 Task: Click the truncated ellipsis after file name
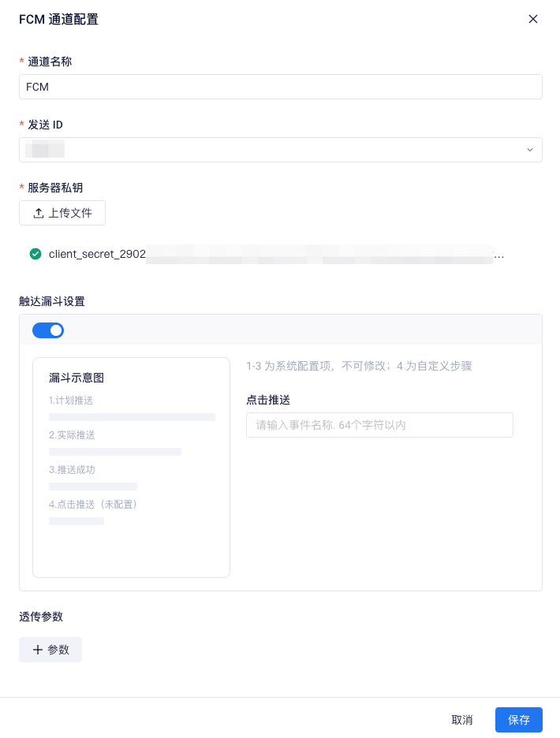[498, 257]
